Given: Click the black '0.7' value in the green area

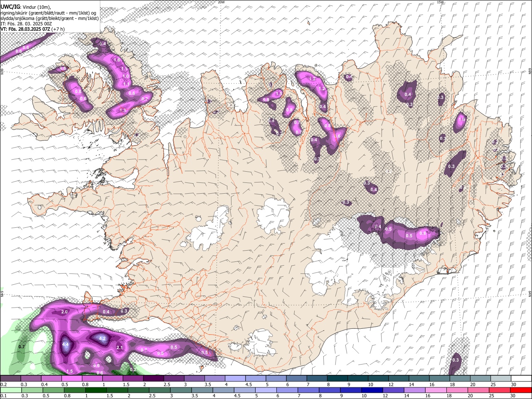Looking at the screenshot, I should click(x=22, y=347).
